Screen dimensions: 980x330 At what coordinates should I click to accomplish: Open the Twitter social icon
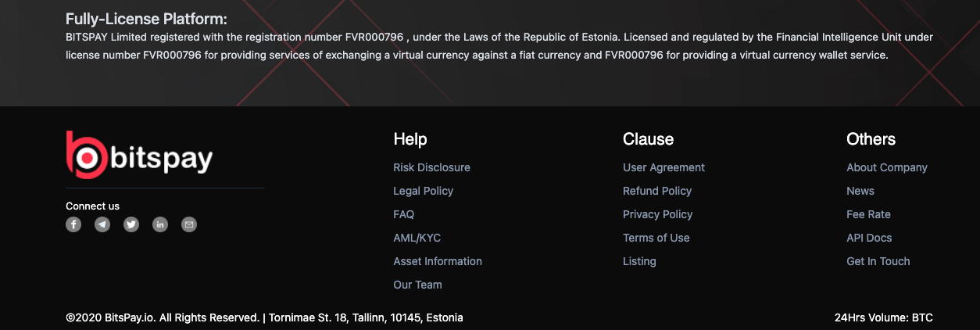coord(131,224)
